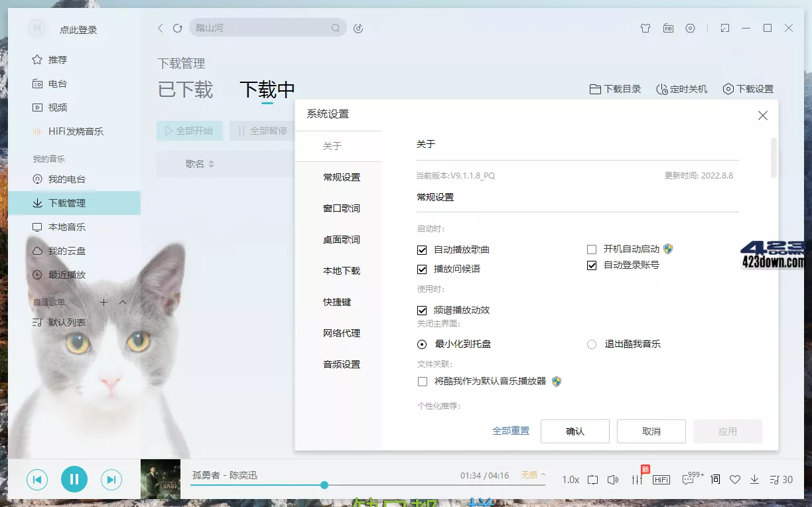Select the 音频设置 settings tab
The image size is (812, 507).
342,364
